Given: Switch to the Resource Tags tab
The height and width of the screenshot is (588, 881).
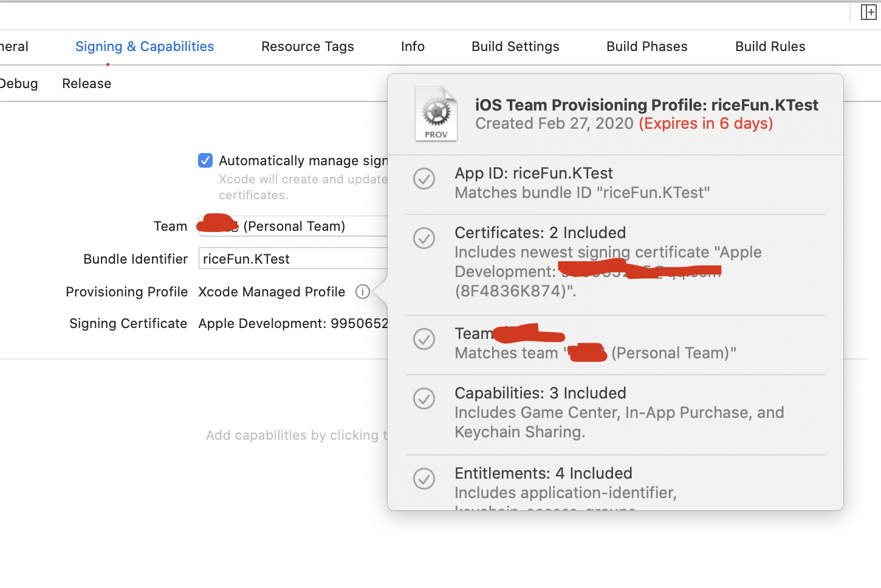Looking at the screenshot, I should click(x=307, y=47).
